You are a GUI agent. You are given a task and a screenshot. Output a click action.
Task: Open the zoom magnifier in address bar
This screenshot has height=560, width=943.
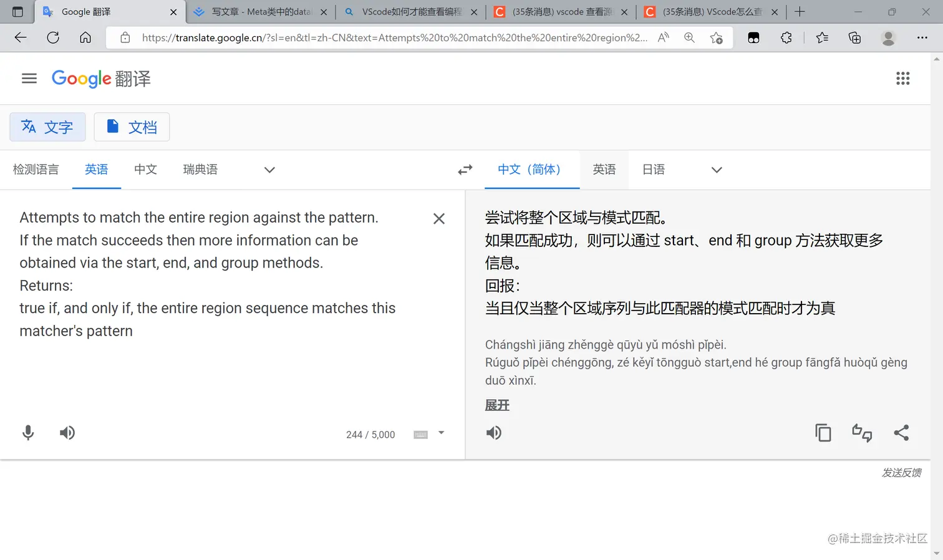tap(689, 37)
